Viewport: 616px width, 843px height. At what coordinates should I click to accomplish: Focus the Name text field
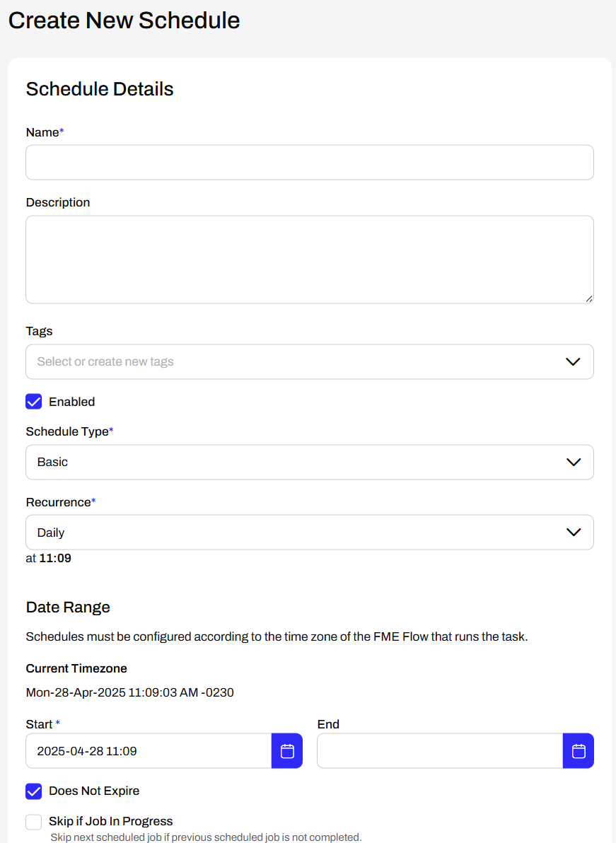tap(310, 163)
